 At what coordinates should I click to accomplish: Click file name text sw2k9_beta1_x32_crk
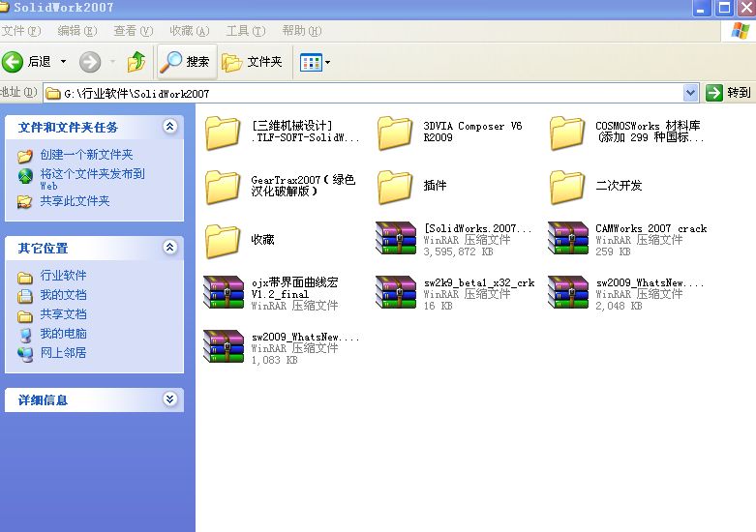click(479, 282)
